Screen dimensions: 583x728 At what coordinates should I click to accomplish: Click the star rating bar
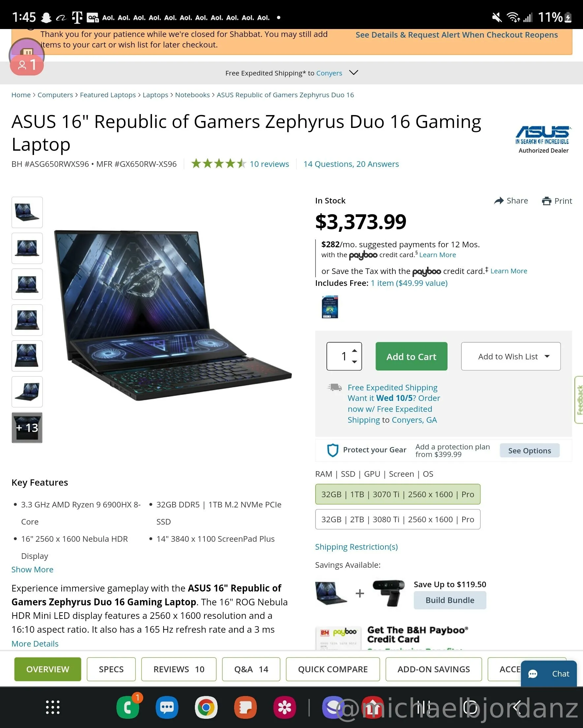(x=219, y=164)
